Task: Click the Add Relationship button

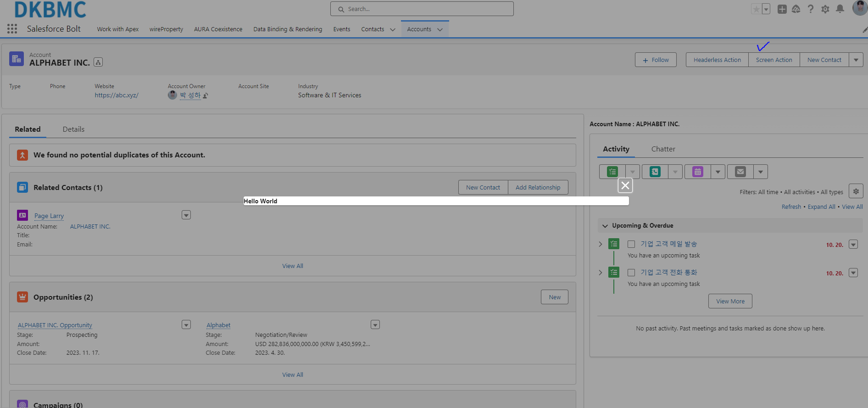Action: click(x=538, y=187)
